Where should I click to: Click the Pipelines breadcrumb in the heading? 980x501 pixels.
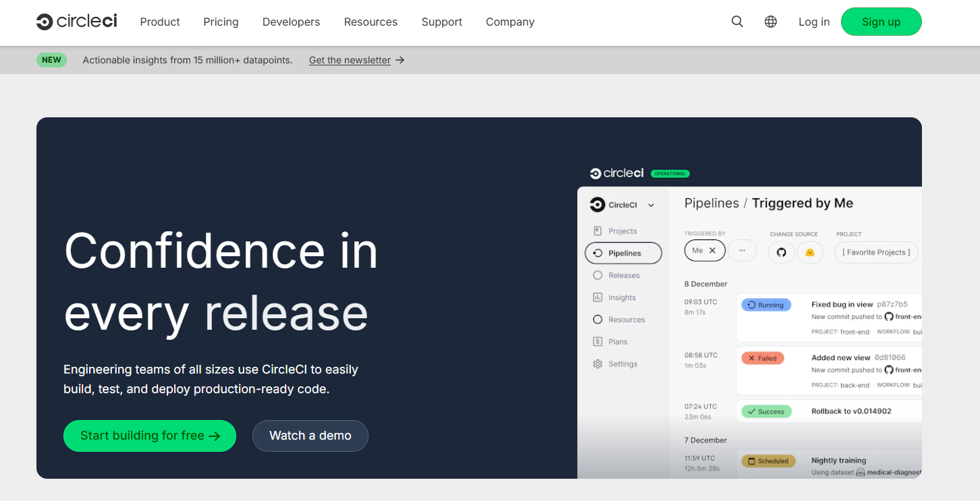[x=711, y=204]
